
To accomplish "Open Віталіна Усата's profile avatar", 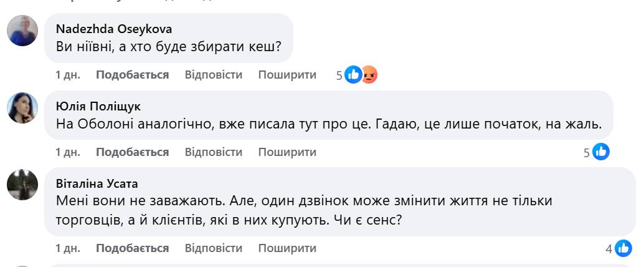I will point(23,185).
